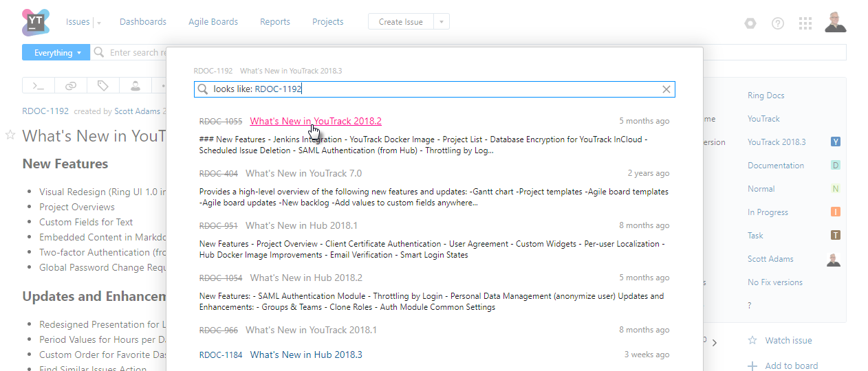Open the YouTrack logo home

[36, 22]
